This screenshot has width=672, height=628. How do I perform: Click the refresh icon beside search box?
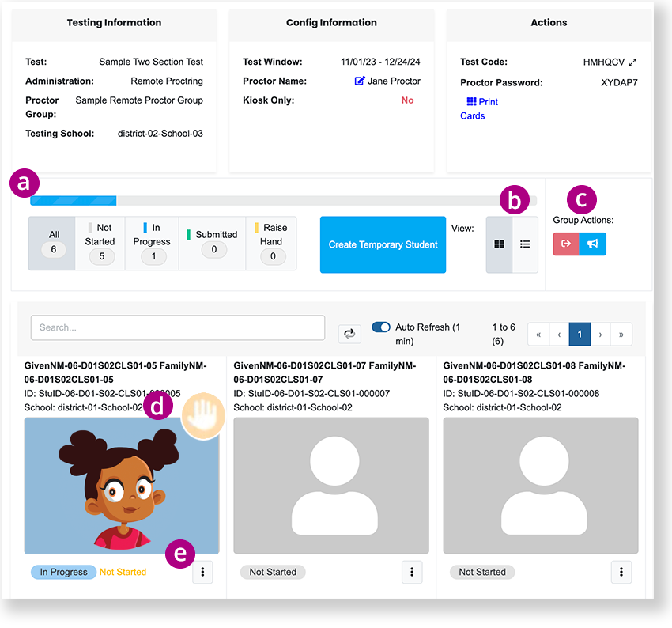[x=349, y=334]
